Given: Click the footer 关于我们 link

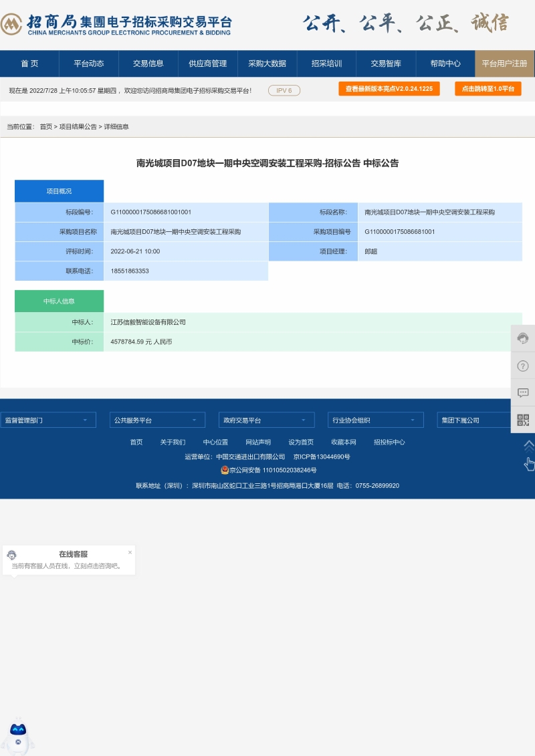Looking at the screenshot, I should click(173, 442).
